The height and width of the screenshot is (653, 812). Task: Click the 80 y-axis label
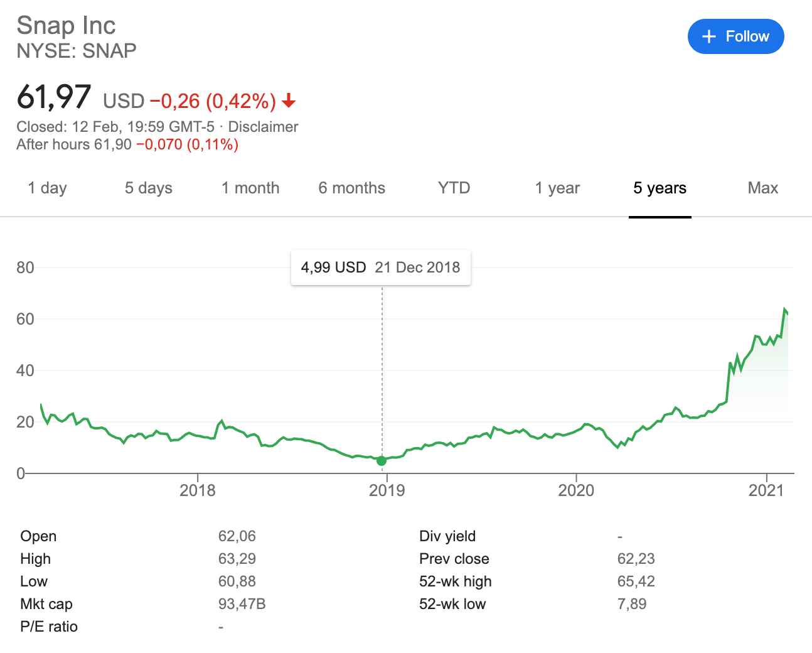click(x=25, y=267)
